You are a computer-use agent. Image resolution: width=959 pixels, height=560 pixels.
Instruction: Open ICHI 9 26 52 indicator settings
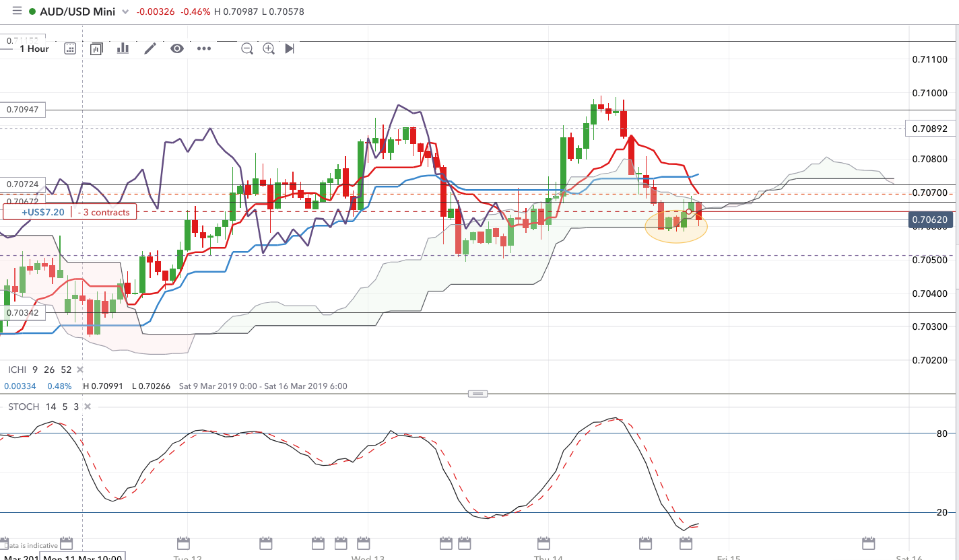tap(39, 370)
